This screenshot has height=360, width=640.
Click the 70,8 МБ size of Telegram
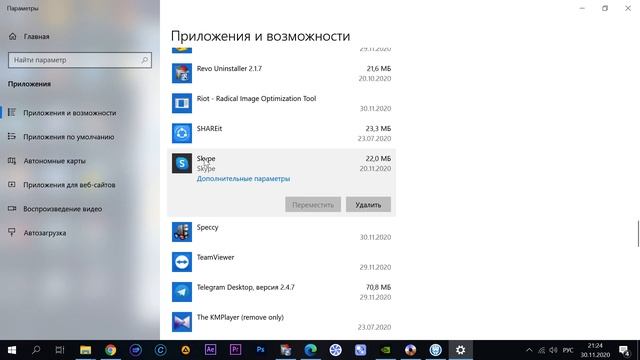(x=378, y=287)
